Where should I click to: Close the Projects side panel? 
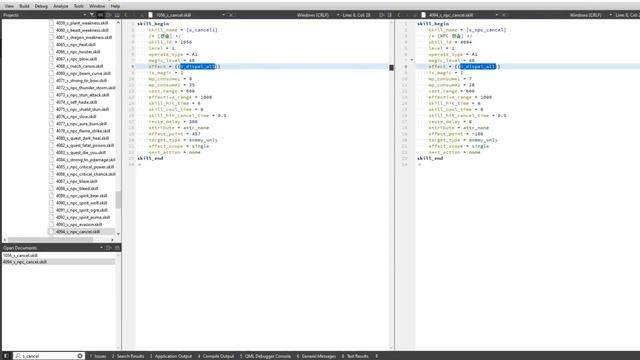pos(117,15)
